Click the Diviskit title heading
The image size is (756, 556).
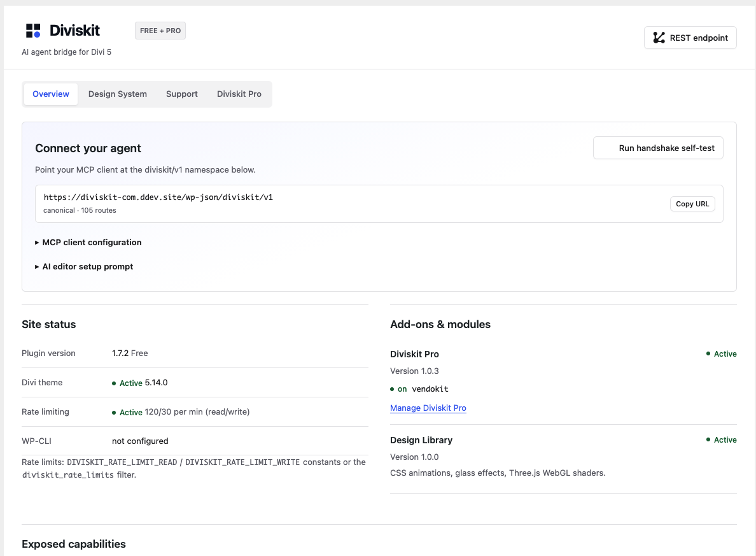coord(74,31)
